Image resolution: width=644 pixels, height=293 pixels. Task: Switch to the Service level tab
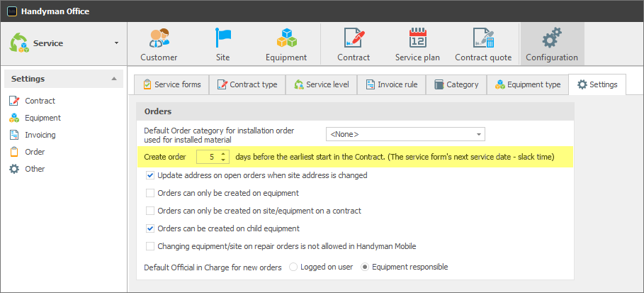[321, 84]
